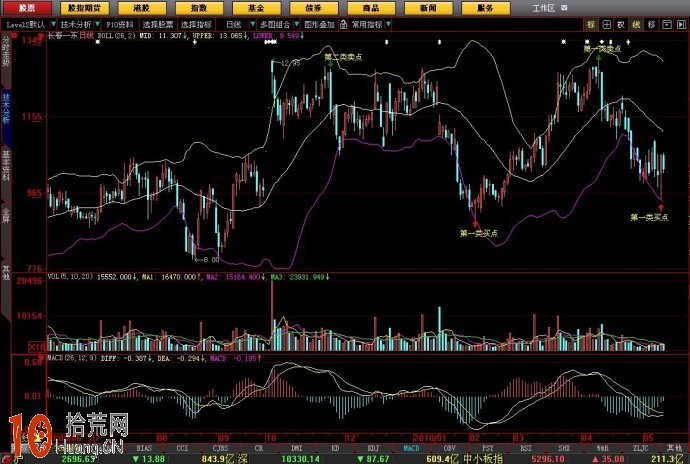This screenshot has width=690, height=464.
Task: Switch to the 股票 top tab
Action: (x=27, y=8)
